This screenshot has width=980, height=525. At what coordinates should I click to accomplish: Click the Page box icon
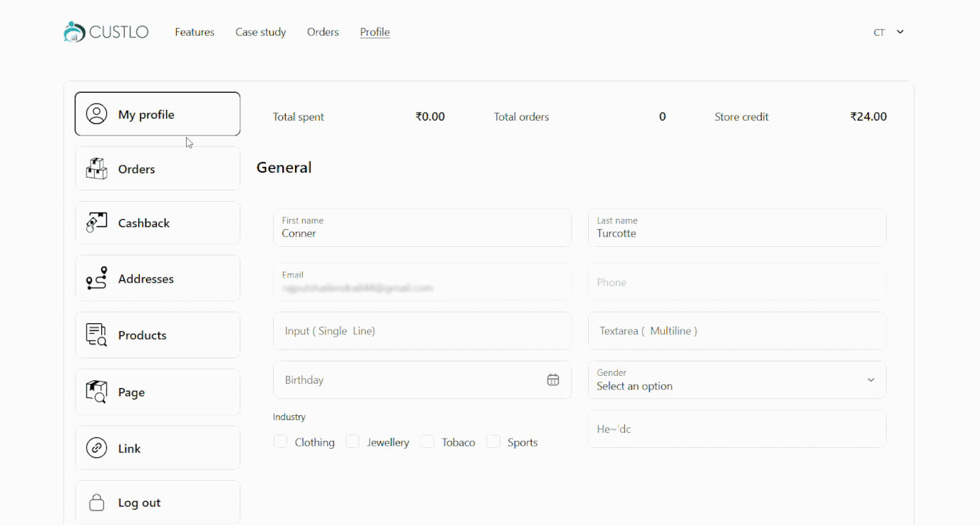pos(96,392)
